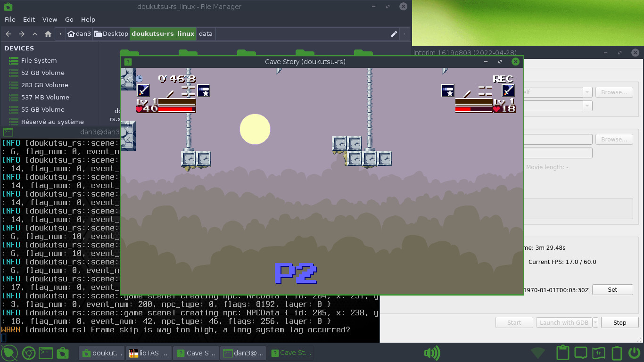Switch to doukut... File Manager taskbar button
Screen dimensions: 644x362
(x=101, y=353)
